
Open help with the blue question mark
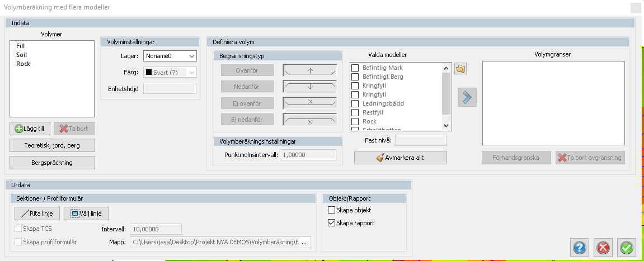click(x=579, y=247)
